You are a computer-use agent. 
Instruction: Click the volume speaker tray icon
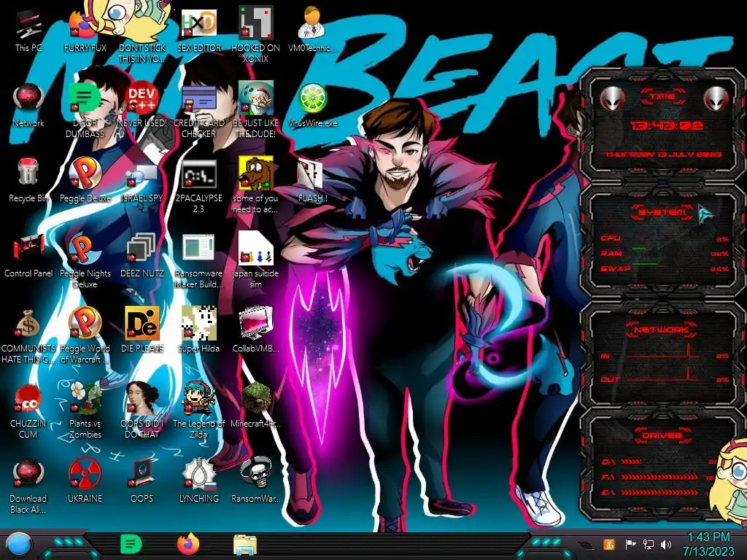666,544
